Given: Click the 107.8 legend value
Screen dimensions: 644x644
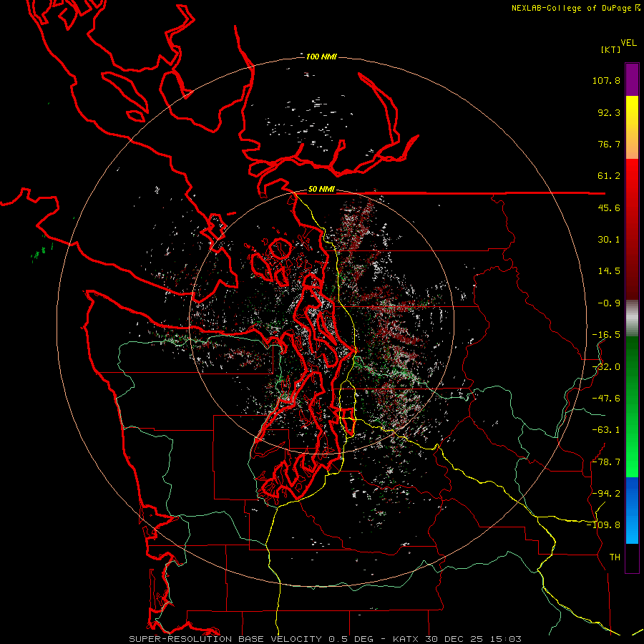Looking at the screenshot, I should click(606, 80).
